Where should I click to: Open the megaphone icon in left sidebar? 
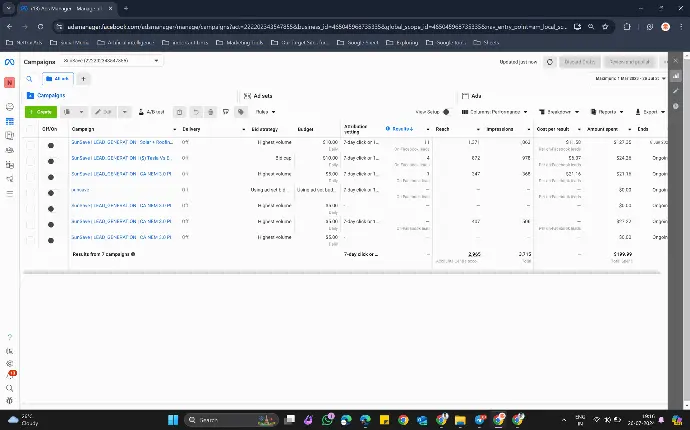click(x=9, y=179)
